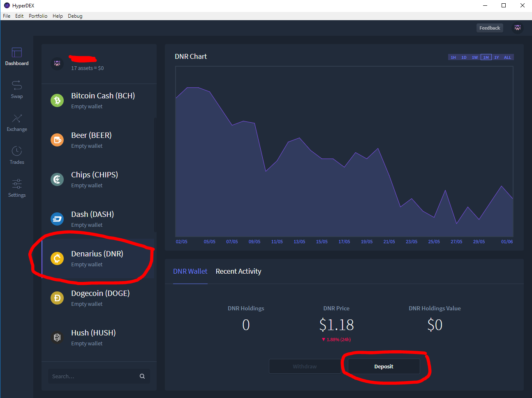Open the Edit menu
This screenshot has height=398, width=532.
tap(19, 16)
